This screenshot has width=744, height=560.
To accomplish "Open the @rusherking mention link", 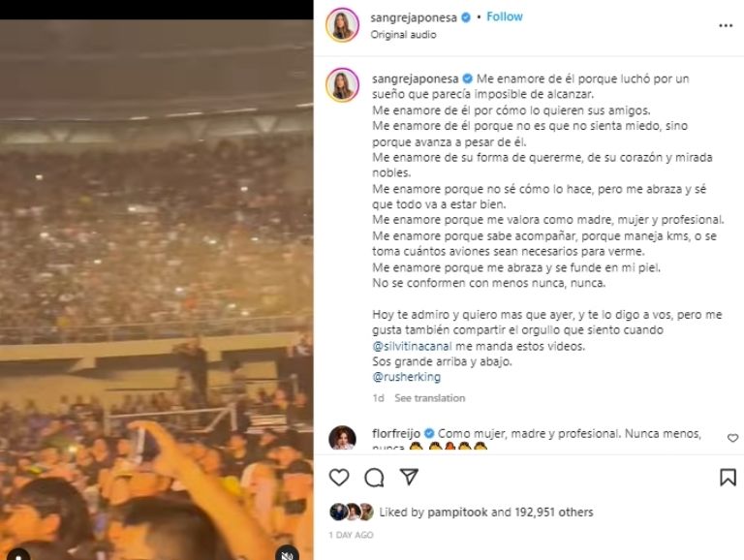I will pos(407,377).
